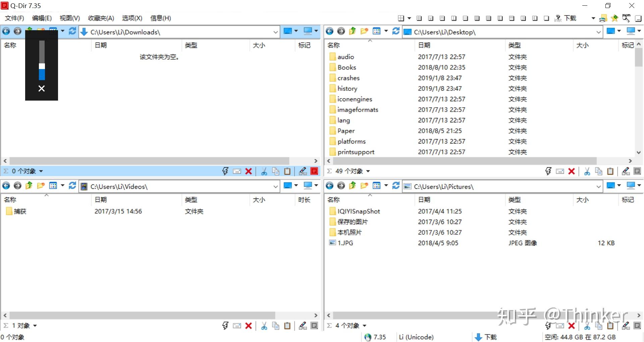Viewport: 644px width, 342px height.
Task: Click back arrow in Desktop pane
Action: pyautogui.click(x=329, y=32)
